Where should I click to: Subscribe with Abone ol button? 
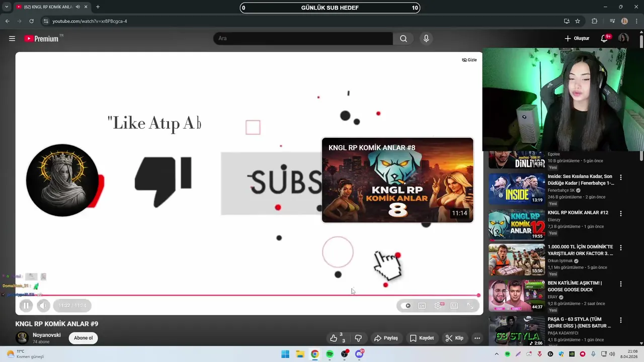click(84, 338)
